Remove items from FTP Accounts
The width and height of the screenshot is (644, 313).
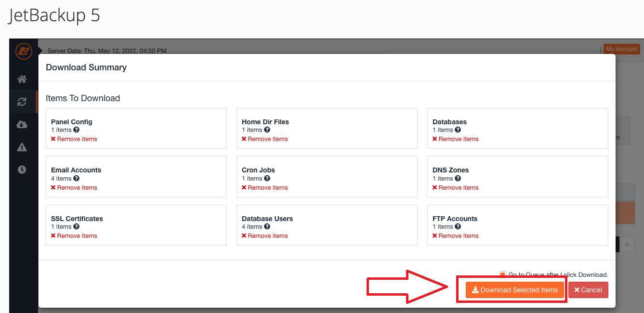[456, 236]
